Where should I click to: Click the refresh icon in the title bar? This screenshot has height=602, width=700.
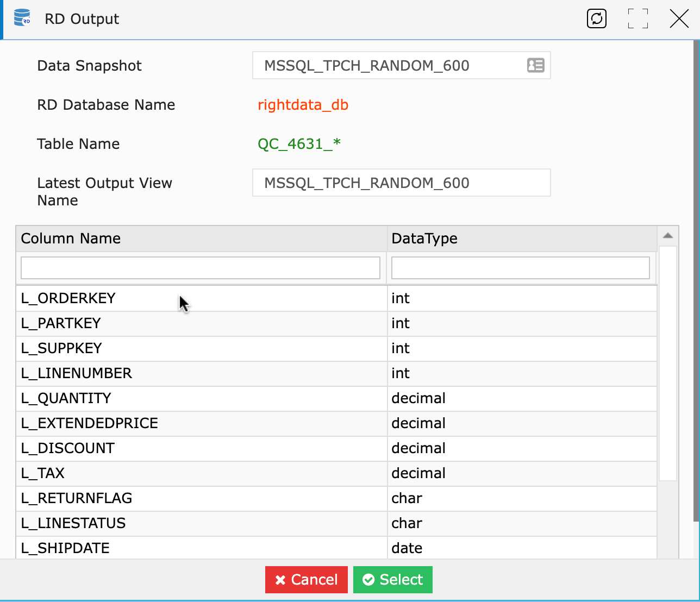click(596, 18)
